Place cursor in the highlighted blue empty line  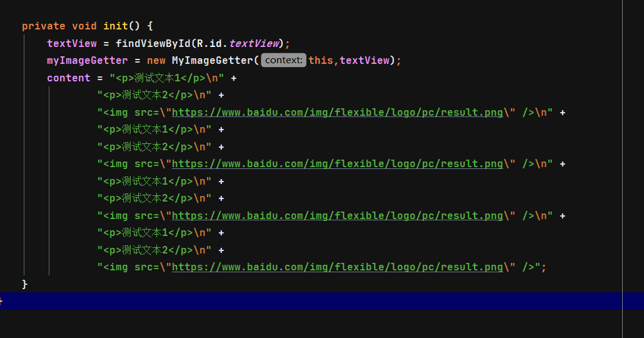[x=313, y=301]
